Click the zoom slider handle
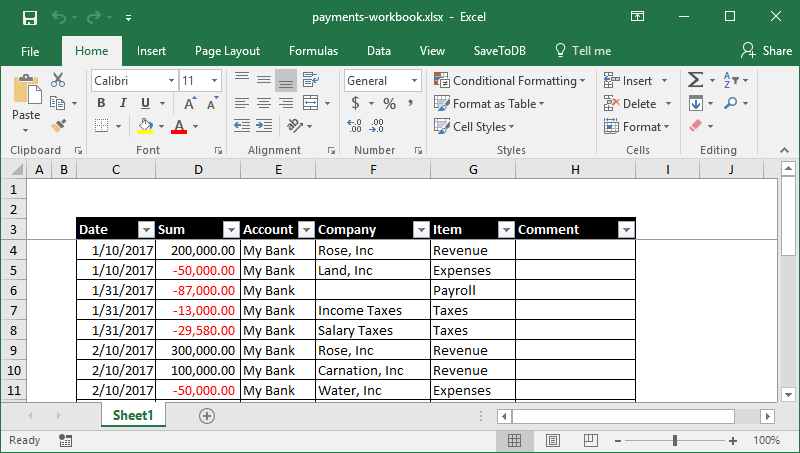This screenshot has width=800, height=453. point(675,440)
